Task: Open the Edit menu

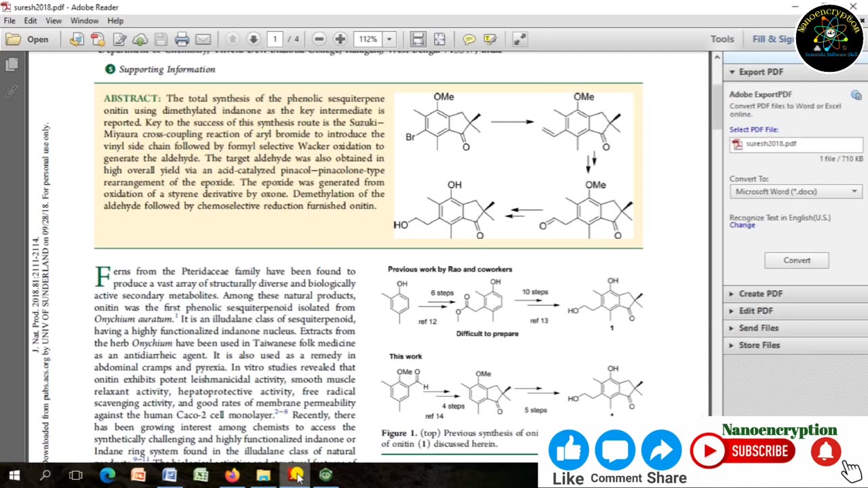Action: (x=31, y=21)
